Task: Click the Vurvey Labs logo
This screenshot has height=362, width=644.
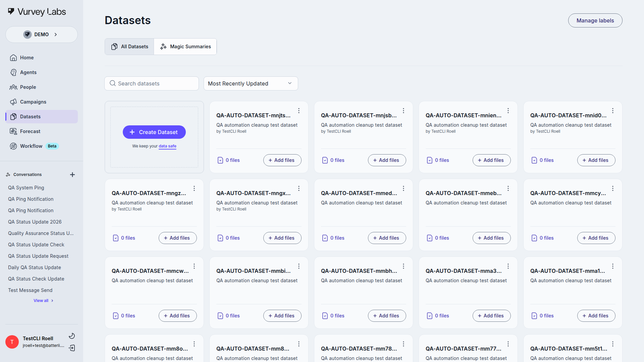Action: [x=37, y=11]
